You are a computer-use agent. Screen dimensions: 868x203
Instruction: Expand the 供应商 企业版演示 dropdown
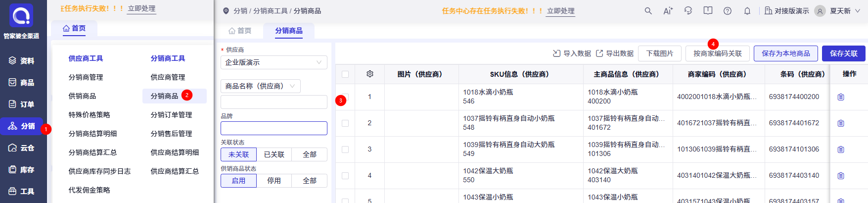(x=274, y=62)
